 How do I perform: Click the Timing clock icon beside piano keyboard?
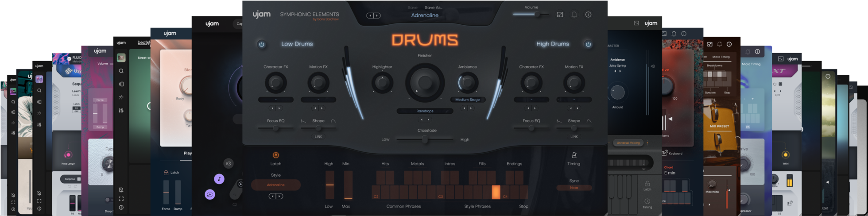[x=647, y=201]
